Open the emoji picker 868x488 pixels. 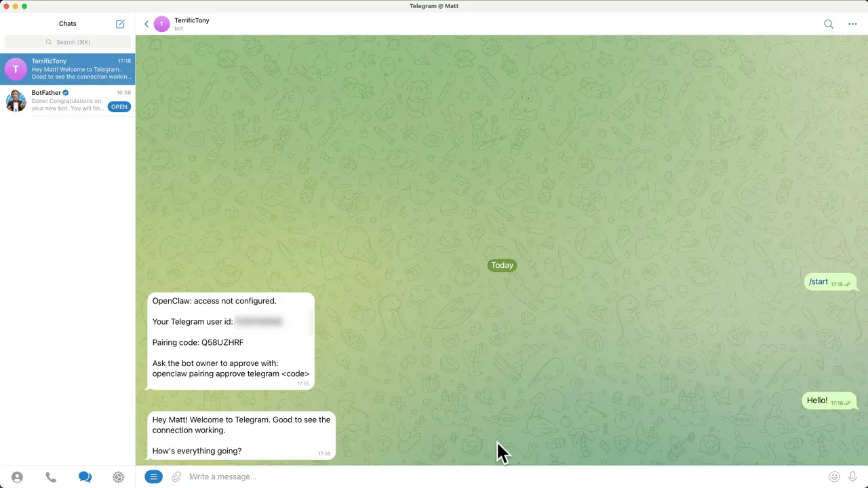coord(835,476)
